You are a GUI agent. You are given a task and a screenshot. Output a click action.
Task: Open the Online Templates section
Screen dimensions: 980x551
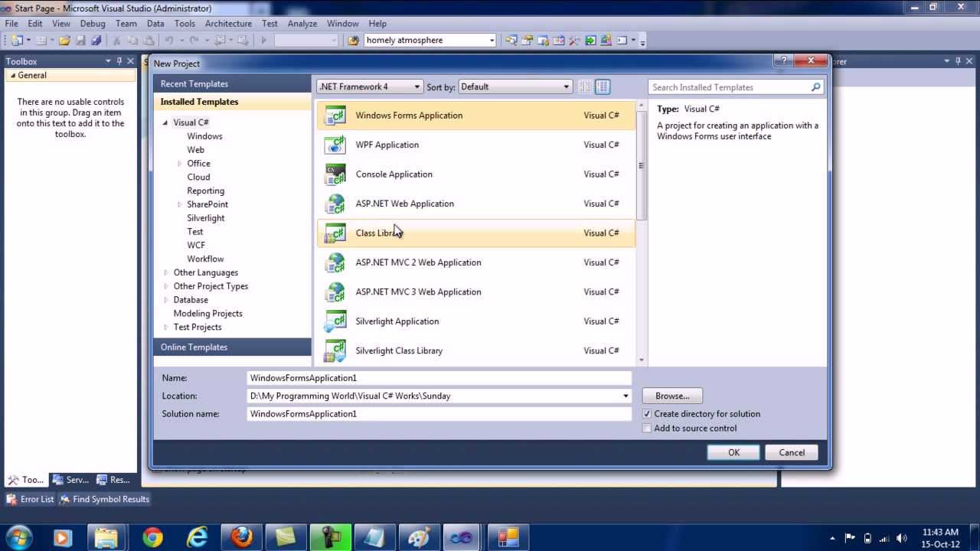233,347
